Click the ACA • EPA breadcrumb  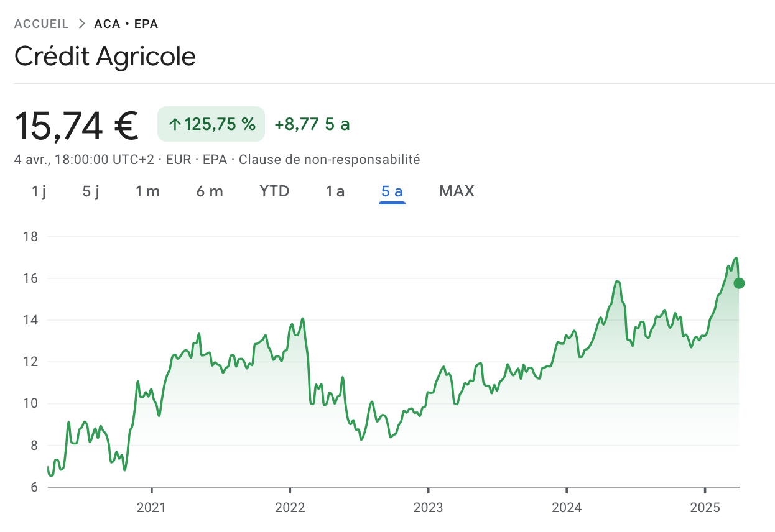pos(126,24)
